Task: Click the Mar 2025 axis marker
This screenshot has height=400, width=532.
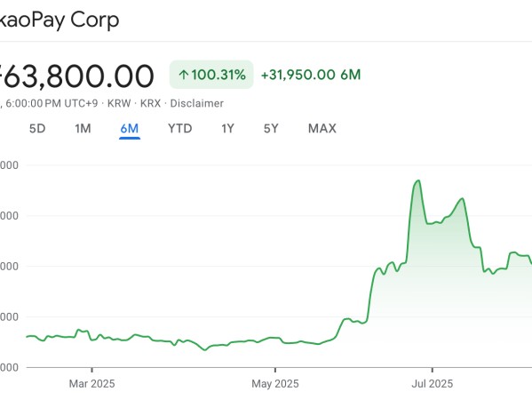Action: 92,384
